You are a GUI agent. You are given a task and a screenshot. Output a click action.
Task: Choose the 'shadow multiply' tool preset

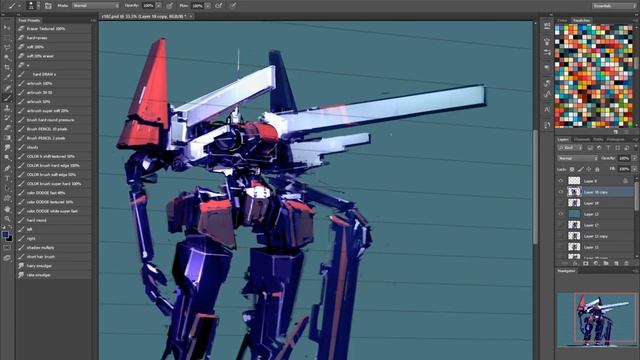pos(53,247)
